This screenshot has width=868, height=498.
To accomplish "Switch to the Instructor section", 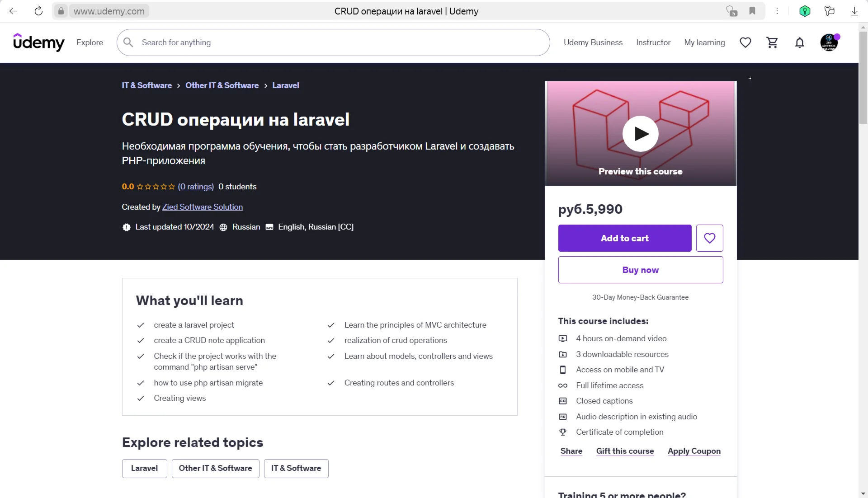I will 653,42.
